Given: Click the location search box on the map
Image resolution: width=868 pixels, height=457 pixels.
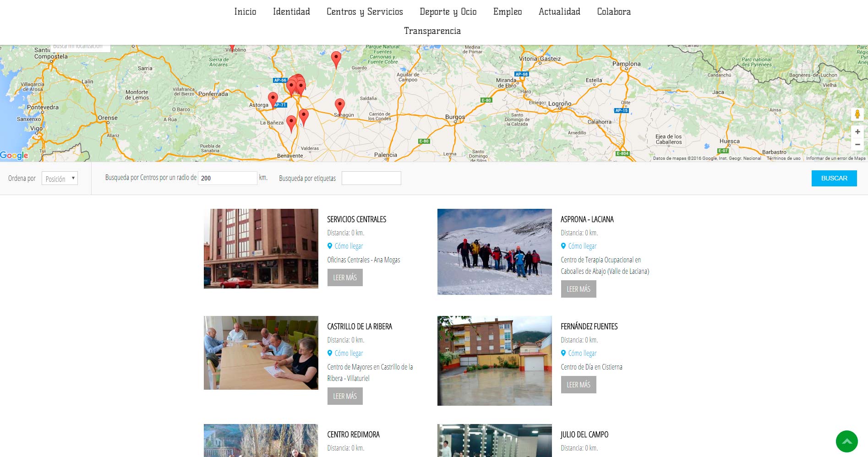Looking at the screenshot, I should pyautogui.click(x=80, y=48).
